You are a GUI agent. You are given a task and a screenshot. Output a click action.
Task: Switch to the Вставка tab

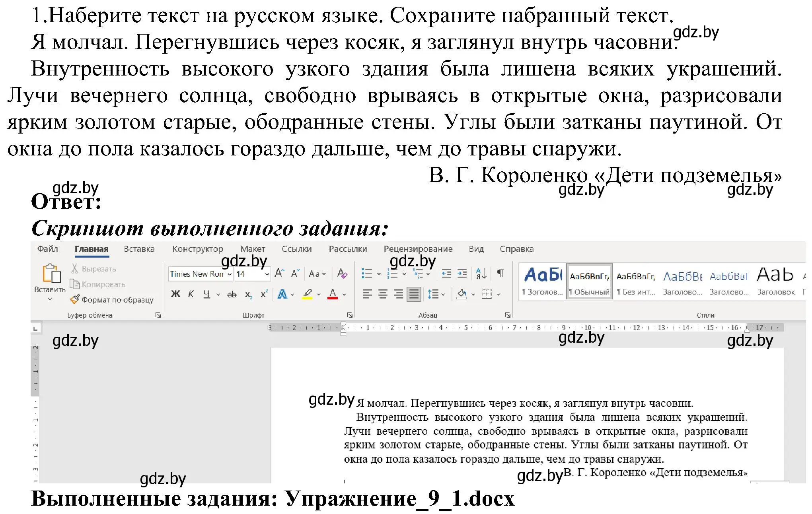139,249
